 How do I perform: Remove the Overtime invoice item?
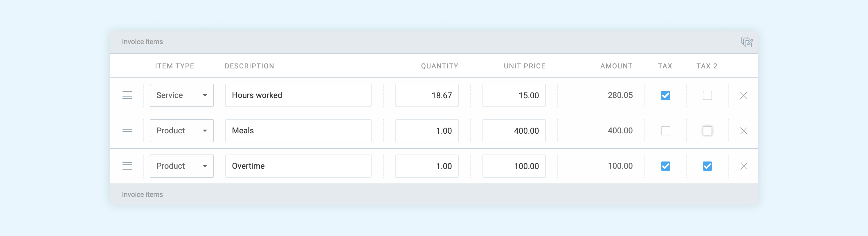744,166
